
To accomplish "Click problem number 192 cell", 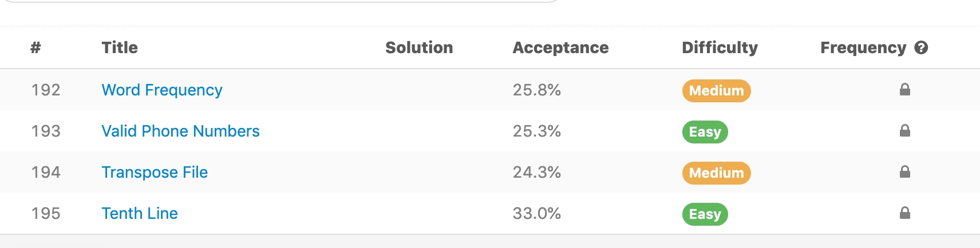I will tap(46, 90).
